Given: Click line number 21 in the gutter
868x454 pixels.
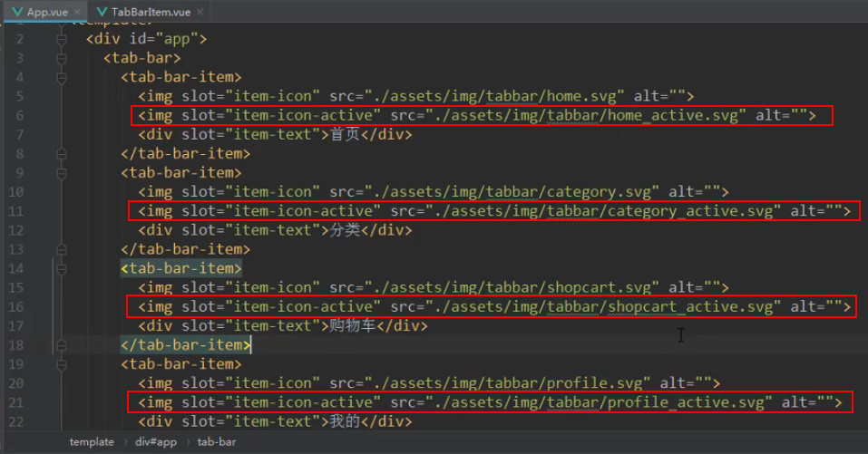Looking at the screenshot, I should (x=16, y=402).
